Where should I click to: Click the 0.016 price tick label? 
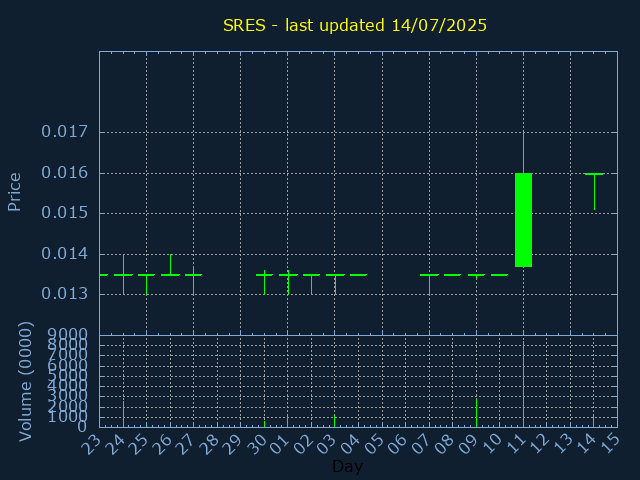click(x=64, y=173)
